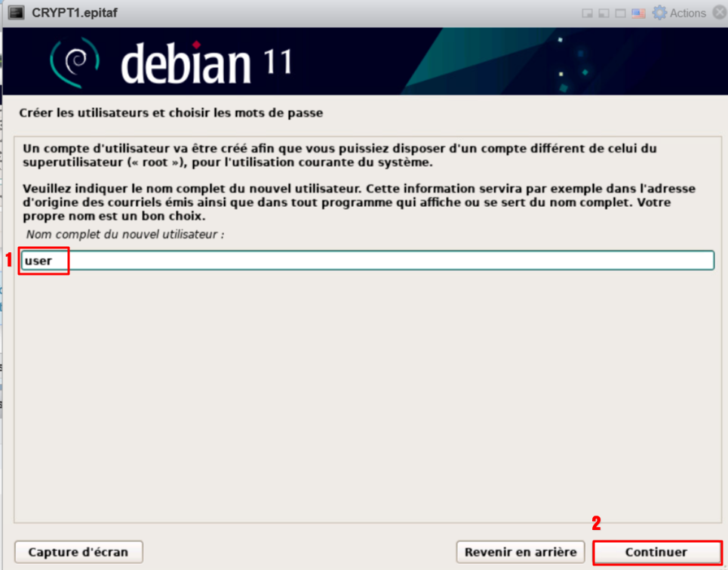Screen dimensions: 728x570
Task: Click the third window-size icon before the flag
Action: (621, 13)
